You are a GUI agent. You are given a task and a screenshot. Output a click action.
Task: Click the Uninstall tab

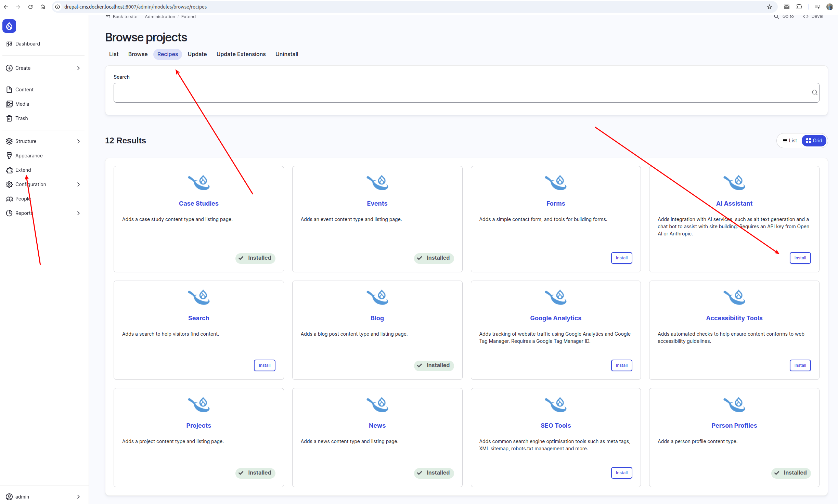pos(286,54)
